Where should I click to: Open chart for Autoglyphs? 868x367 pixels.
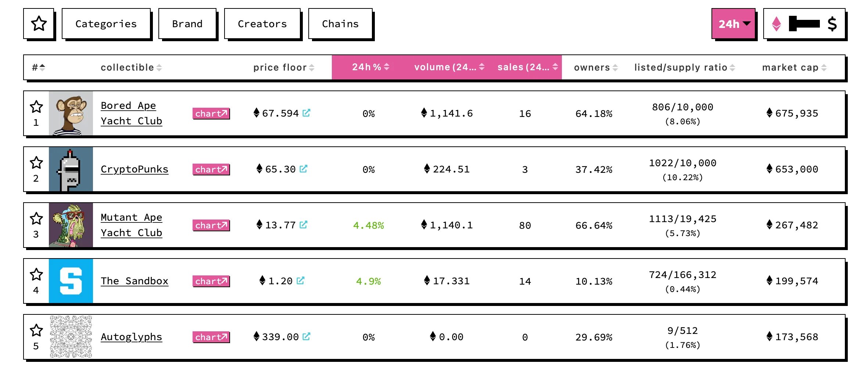(x=211, y=337)
